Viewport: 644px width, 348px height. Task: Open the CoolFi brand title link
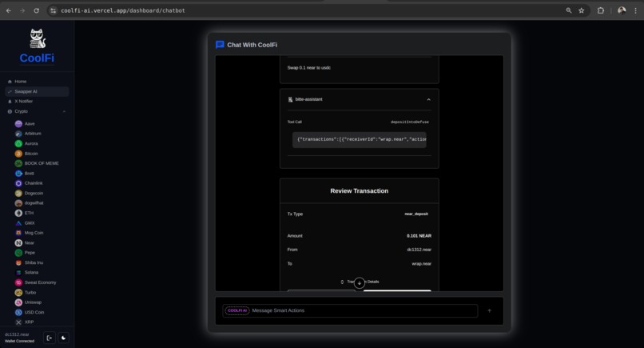[x=37, y=58]
